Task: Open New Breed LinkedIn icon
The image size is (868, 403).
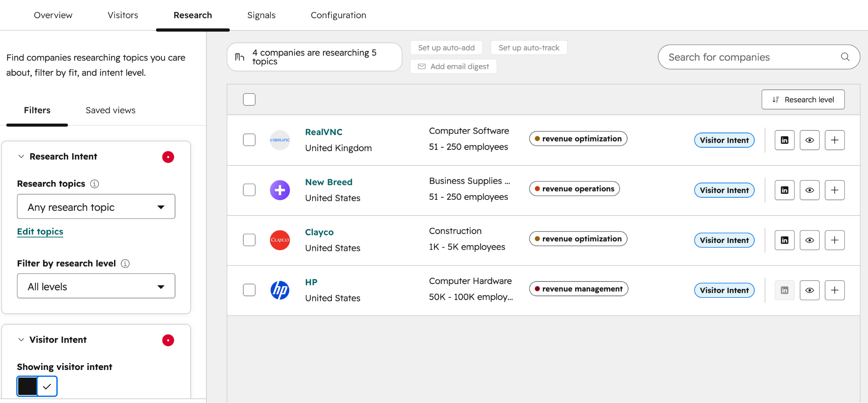Action: coord(785,190)
